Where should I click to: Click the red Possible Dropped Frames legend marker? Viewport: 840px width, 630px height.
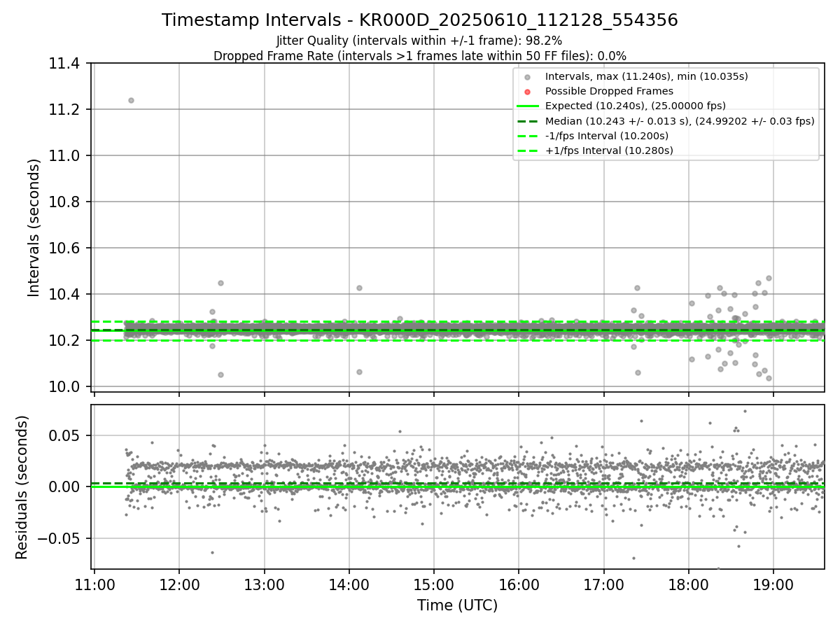tap(528, 92)
